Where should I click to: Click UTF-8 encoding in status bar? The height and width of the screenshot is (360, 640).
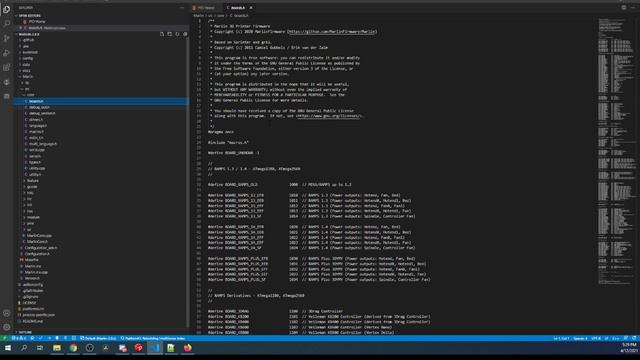click(x=596, y=338)
